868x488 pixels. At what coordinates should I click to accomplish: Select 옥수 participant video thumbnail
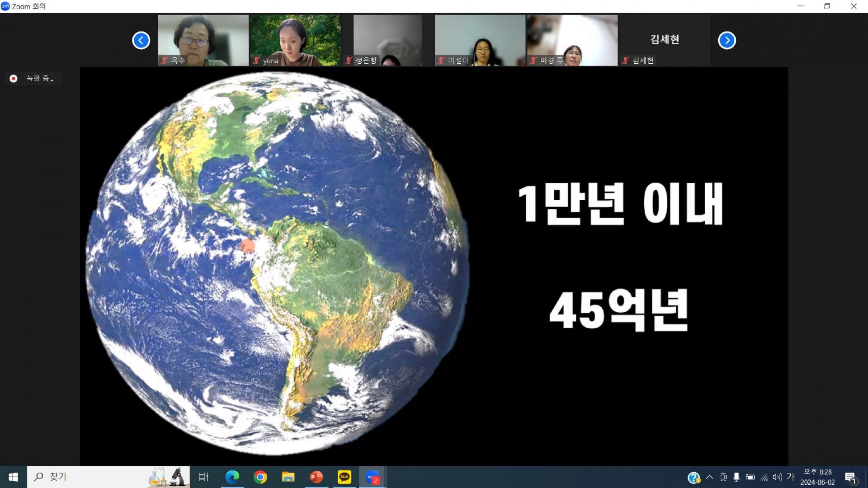coord(203,40)
